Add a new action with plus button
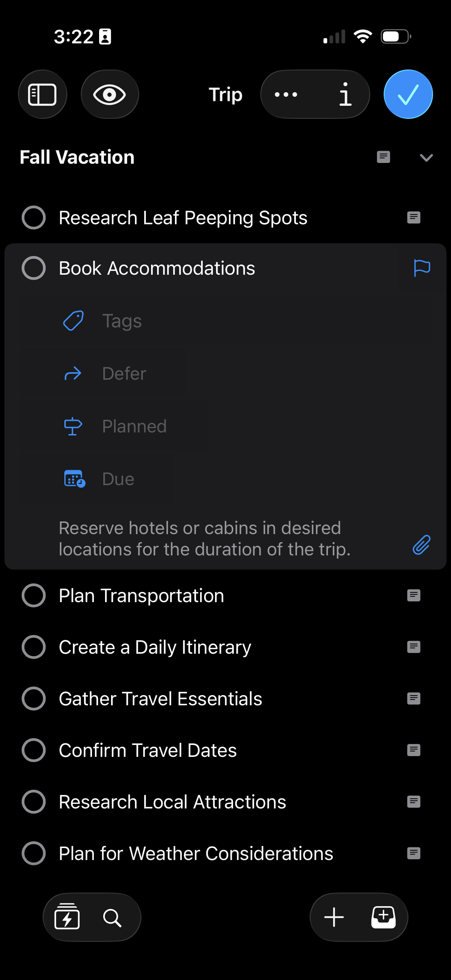 coord(334,918)
